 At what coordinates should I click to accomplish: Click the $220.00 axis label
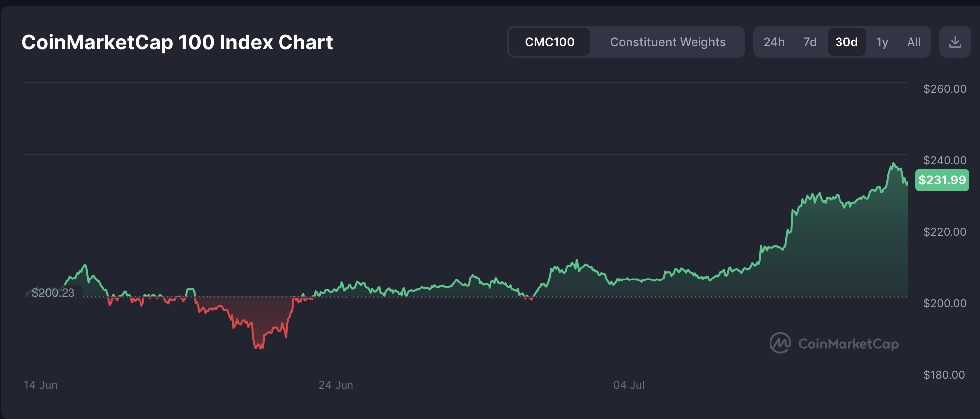945,232
